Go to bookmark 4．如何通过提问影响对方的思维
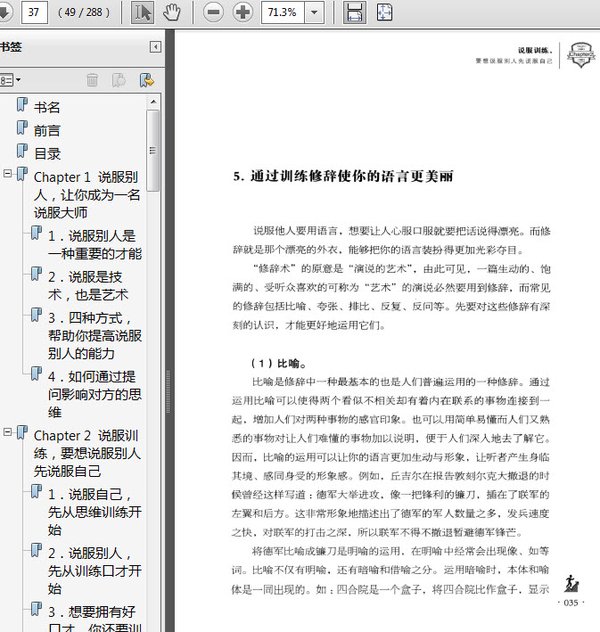 tap(95, 394)
